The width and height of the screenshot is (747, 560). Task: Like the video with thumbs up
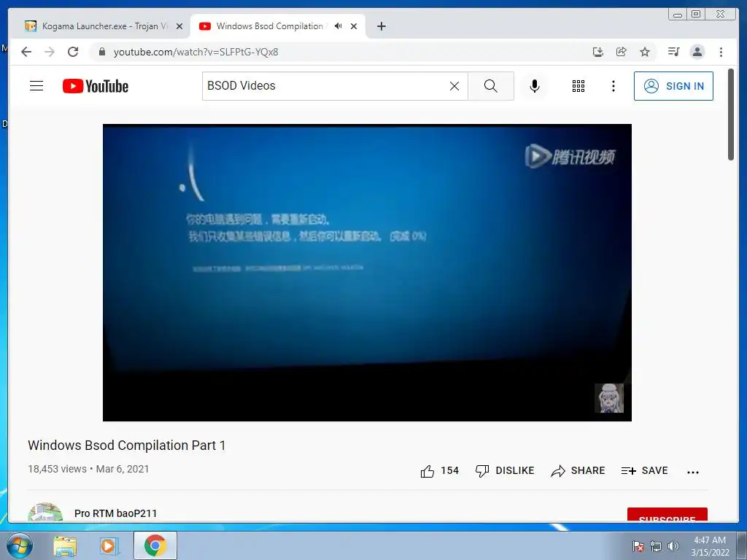439,471
